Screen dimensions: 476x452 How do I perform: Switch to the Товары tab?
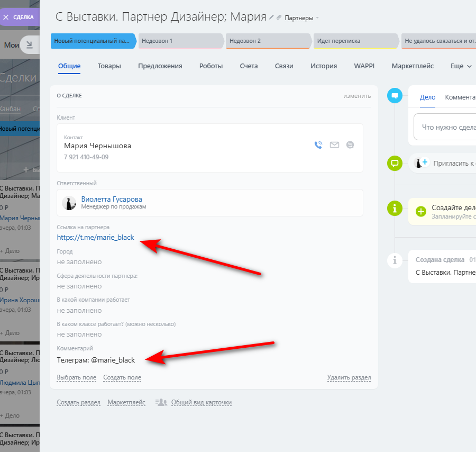[109, 66]
